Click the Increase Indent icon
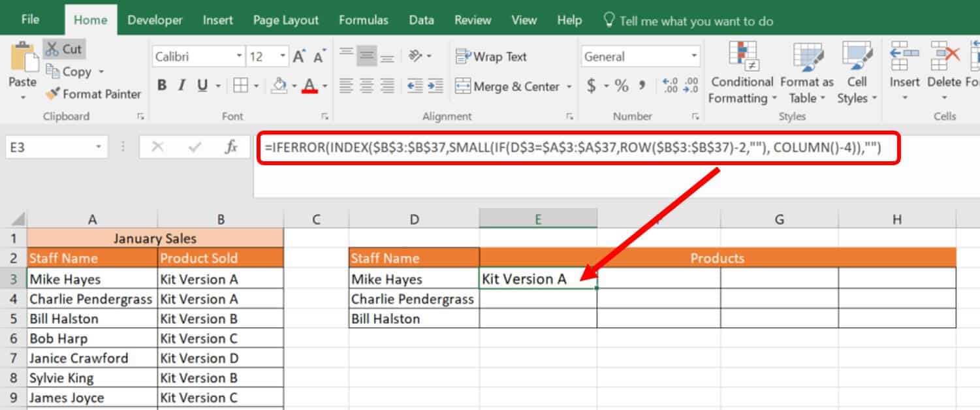 point(435,86)
